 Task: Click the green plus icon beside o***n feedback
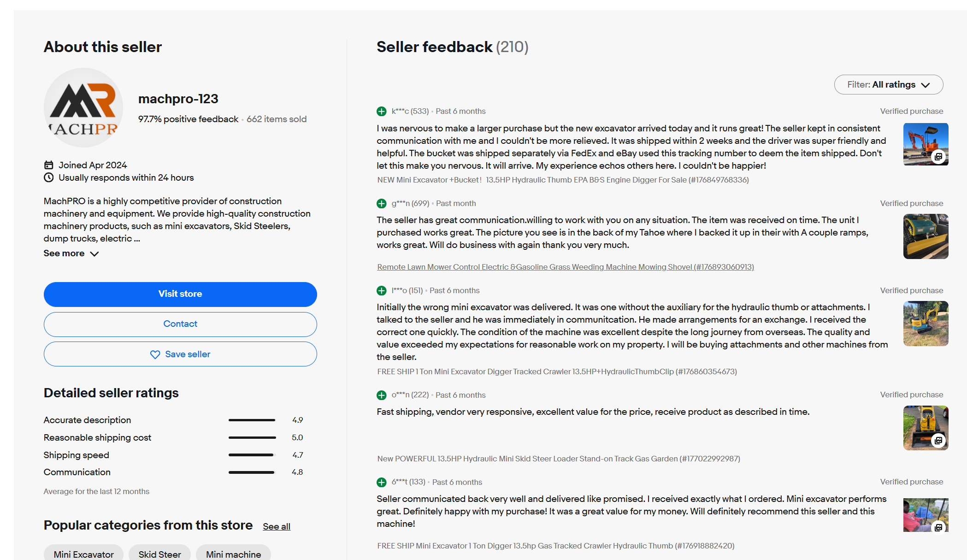(382, 395)
